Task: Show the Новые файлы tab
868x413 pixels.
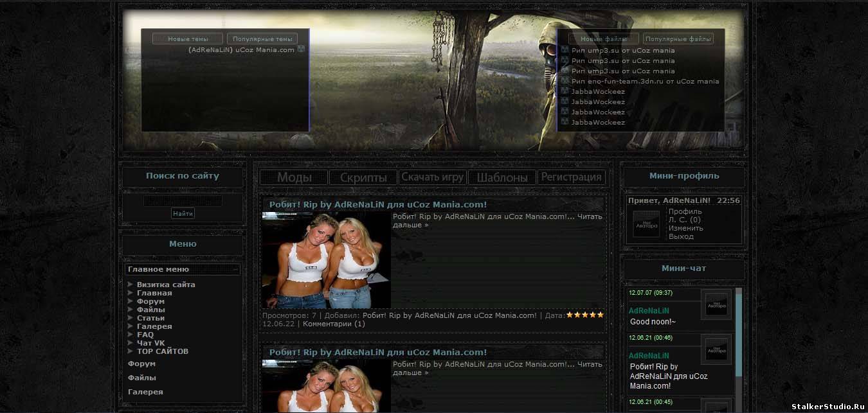Action: click(x=604, y=39)
